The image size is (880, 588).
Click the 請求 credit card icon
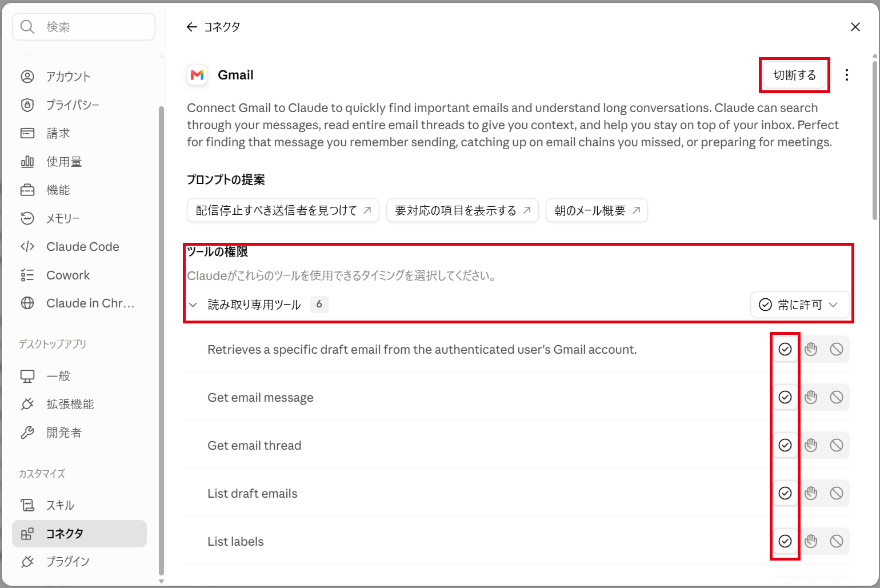27,133
